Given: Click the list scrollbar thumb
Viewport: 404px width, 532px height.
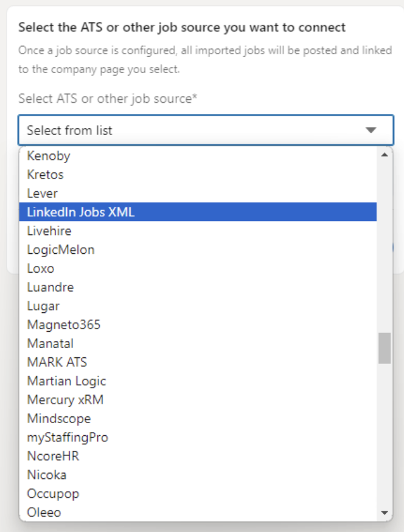Looking at the screenshot, I should pyautogui.click(x=385, y=348).
